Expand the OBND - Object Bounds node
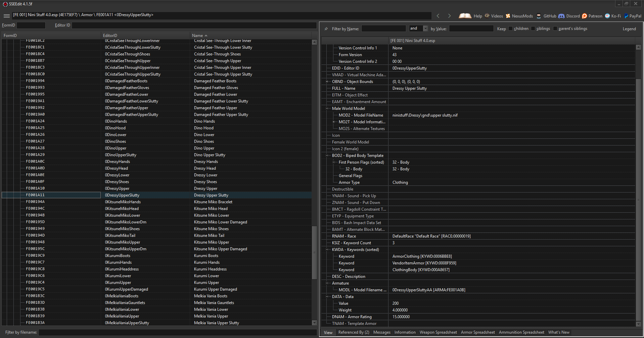 click(x=327, y=82)
